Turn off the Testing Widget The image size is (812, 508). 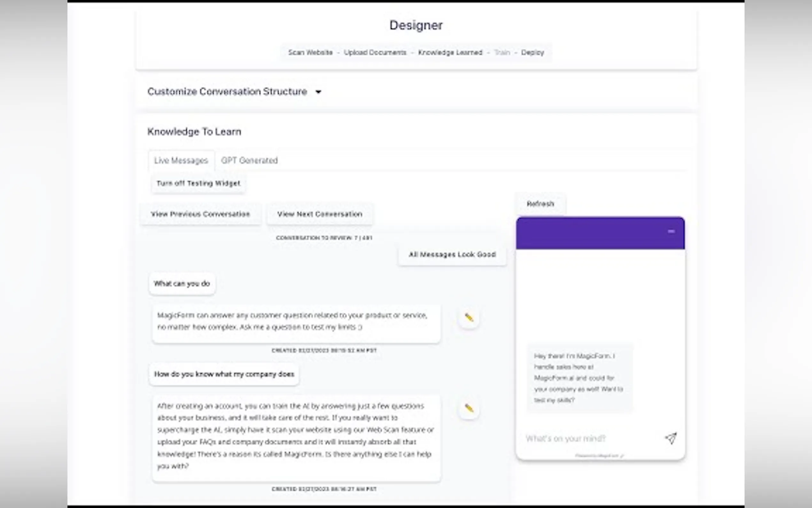(199, 183)
